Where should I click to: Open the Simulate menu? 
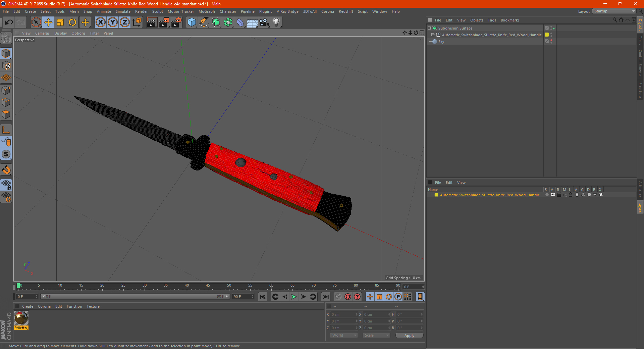[123, 11]
